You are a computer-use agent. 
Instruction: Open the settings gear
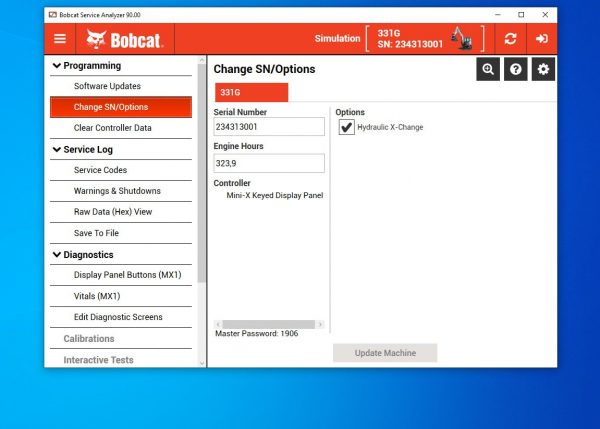click(x=543, y=69)
